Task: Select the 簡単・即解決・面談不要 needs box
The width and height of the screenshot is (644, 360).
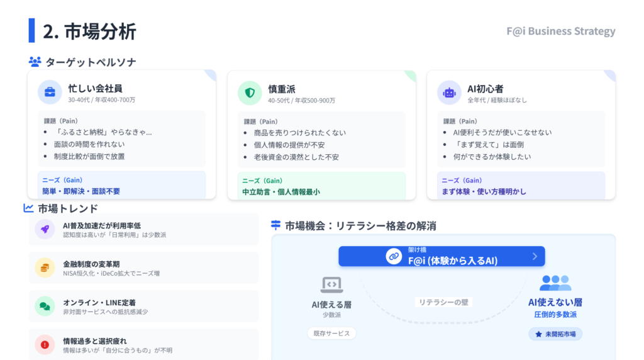Action: [x=121, y=186]
